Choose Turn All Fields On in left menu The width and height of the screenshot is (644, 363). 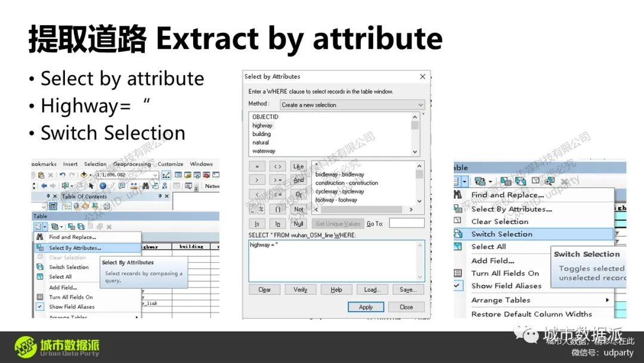(x=70, y=297)
